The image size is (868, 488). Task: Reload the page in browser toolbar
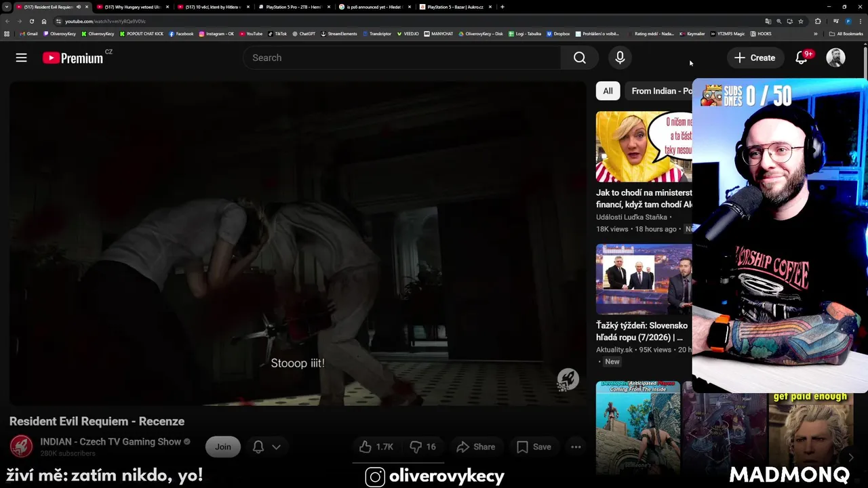click(x=31, y=21)
